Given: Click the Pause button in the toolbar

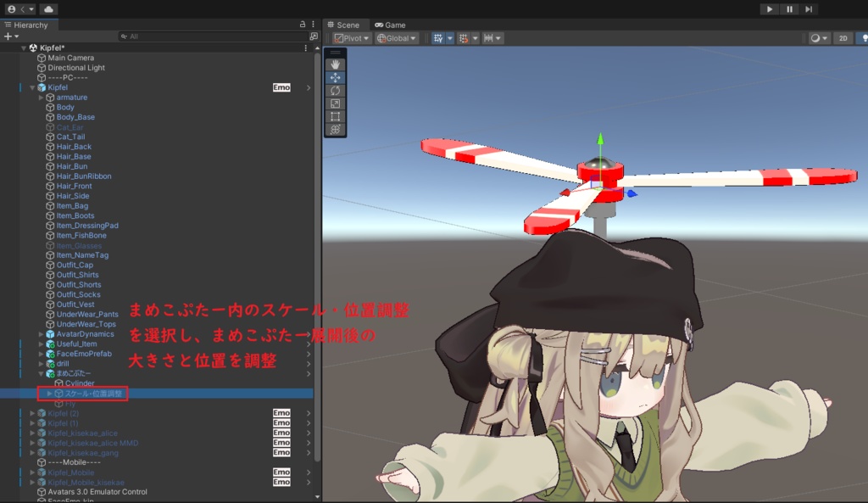Looking at the screenshot, I should 788,8.
